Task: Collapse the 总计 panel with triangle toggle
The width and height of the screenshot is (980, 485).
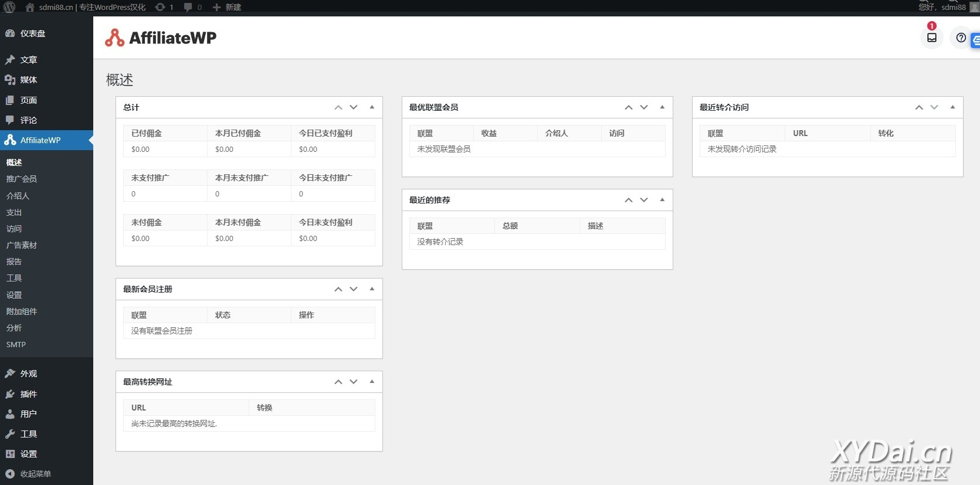Action: (x=372, y=107)
